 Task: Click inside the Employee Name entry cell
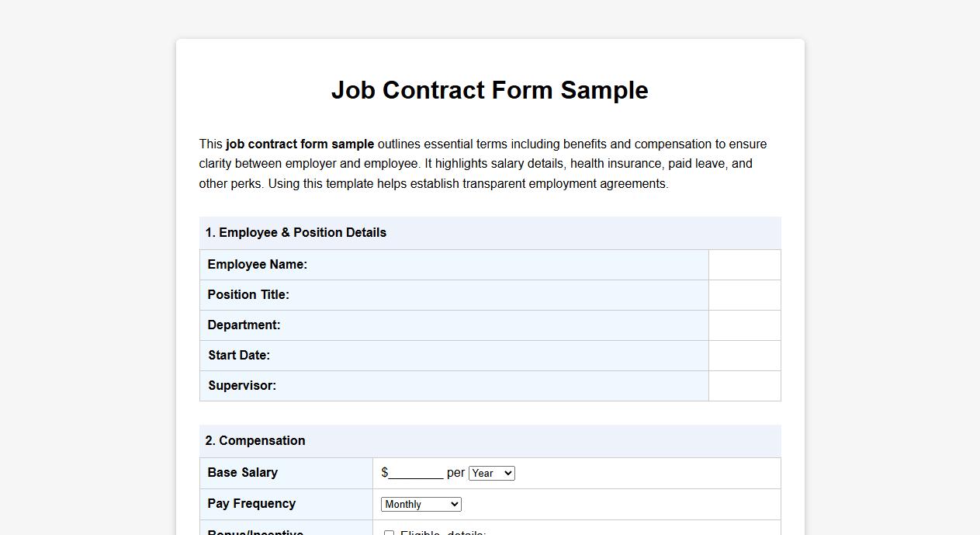744,264
